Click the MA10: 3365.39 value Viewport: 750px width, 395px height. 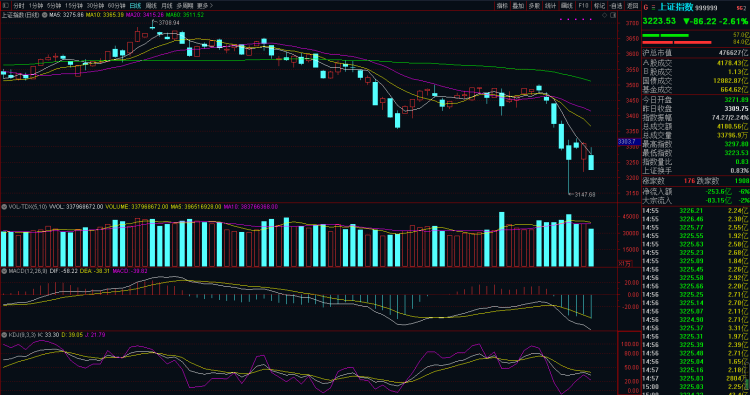point(105,15)
